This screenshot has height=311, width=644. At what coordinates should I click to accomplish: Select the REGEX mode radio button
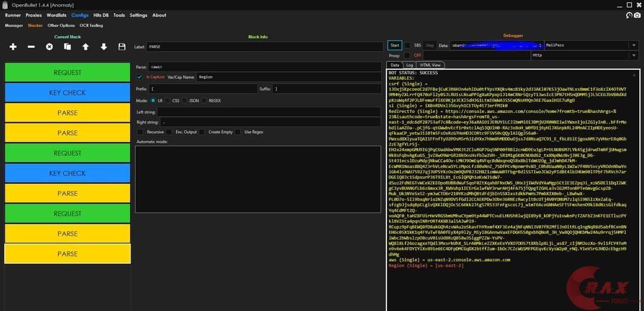pyautogui.click(x=204, y=100)
